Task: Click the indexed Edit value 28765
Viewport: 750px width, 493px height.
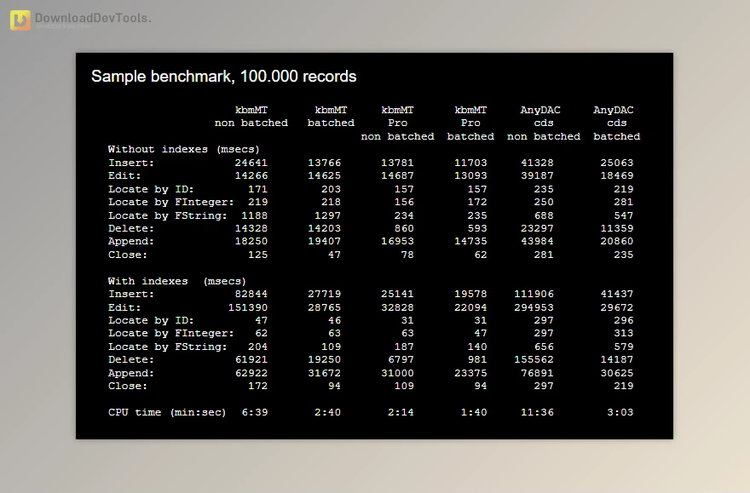Action: tap(324, 307)
